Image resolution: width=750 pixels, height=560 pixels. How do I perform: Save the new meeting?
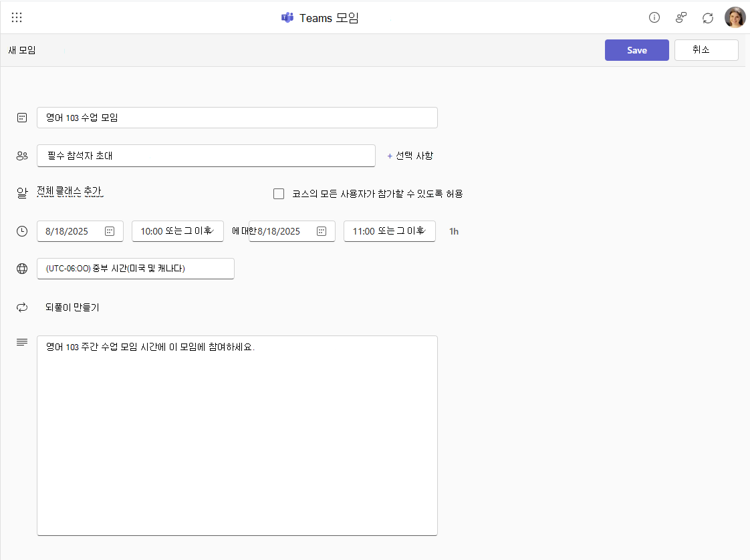pos(636,50)
